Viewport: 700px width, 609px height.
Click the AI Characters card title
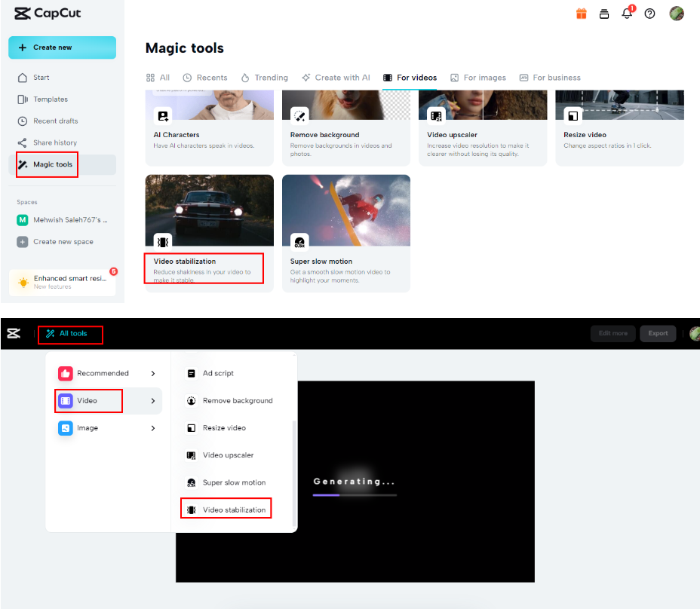pos(177,135)
